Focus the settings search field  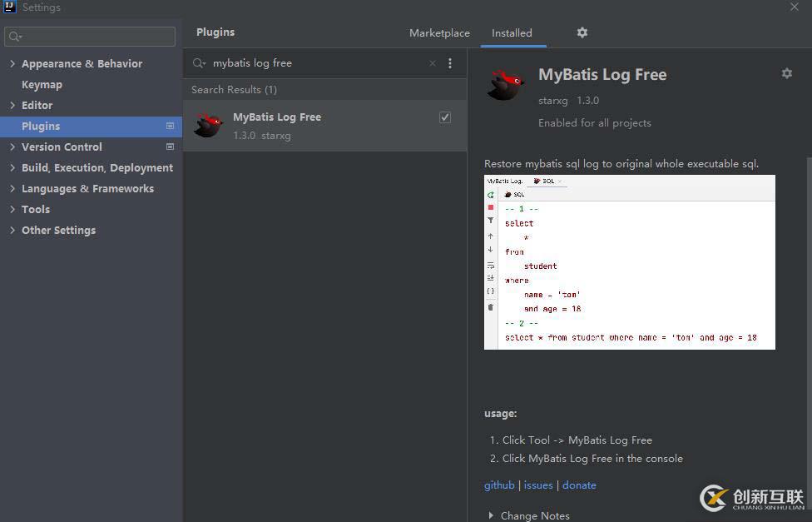click(x=90, y=37)
